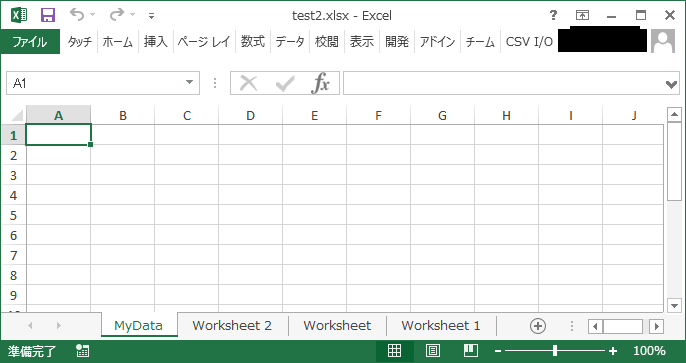This screenshot has width=686, height=363.
Task: Cancel formula entry with X icon
Action: click(x=248, y=83)
